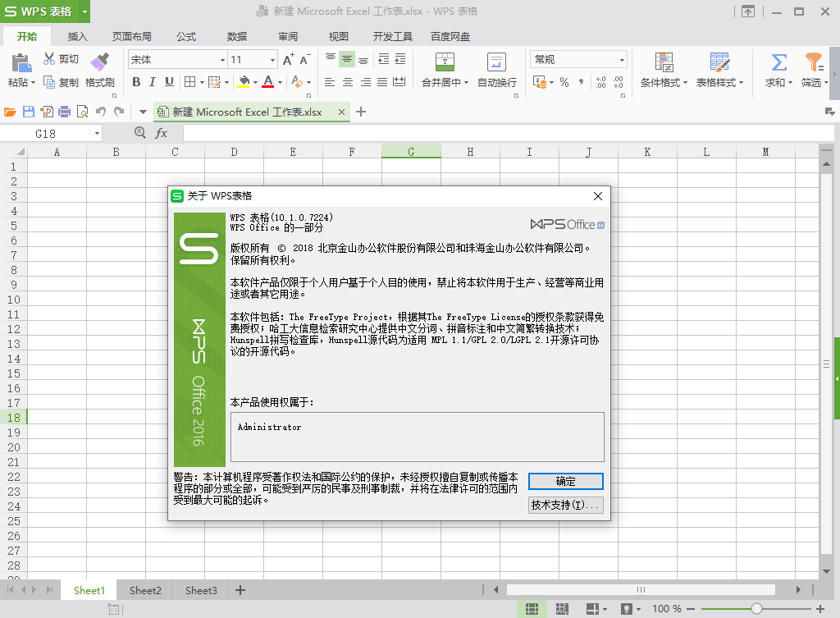Select the Format Painter (格式刷) tool
The height and width of the screenshot is (618, 840).
tap(99, 62)
